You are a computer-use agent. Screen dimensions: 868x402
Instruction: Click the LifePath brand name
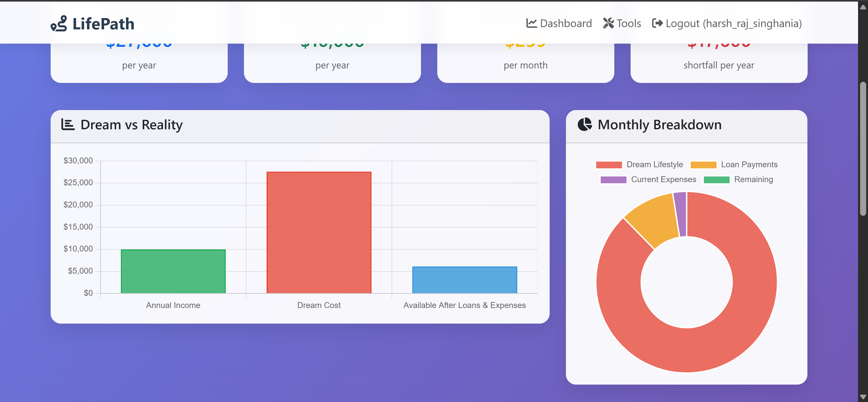click(x=103, y=24)
